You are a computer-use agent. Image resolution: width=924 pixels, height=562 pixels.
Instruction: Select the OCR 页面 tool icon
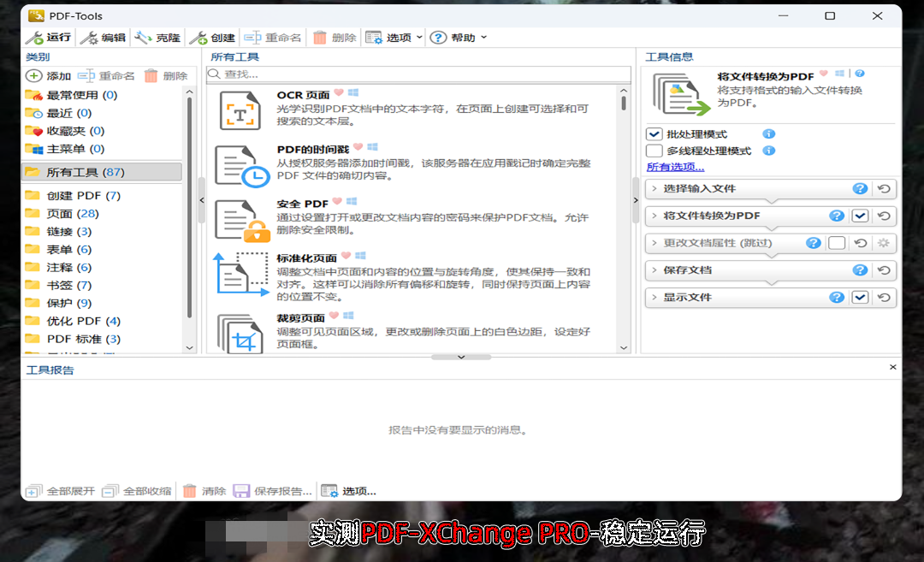click(x=240, y=110)
